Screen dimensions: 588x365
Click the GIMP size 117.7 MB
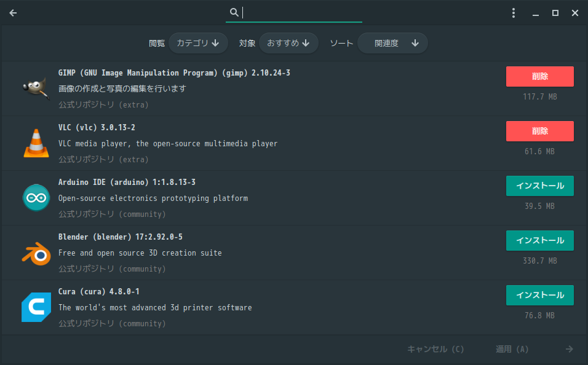pos(539,96)
